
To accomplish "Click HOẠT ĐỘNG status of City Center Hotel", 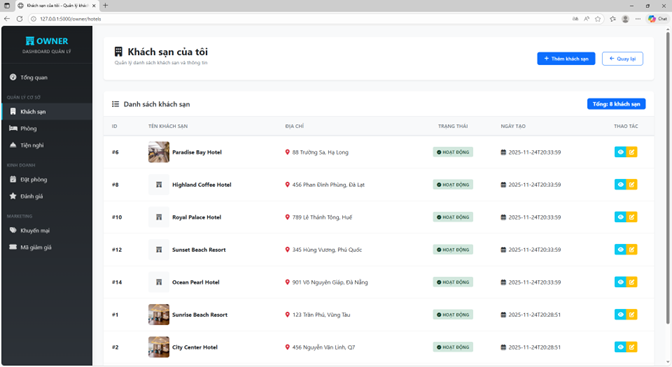I will tap(453, 347).
